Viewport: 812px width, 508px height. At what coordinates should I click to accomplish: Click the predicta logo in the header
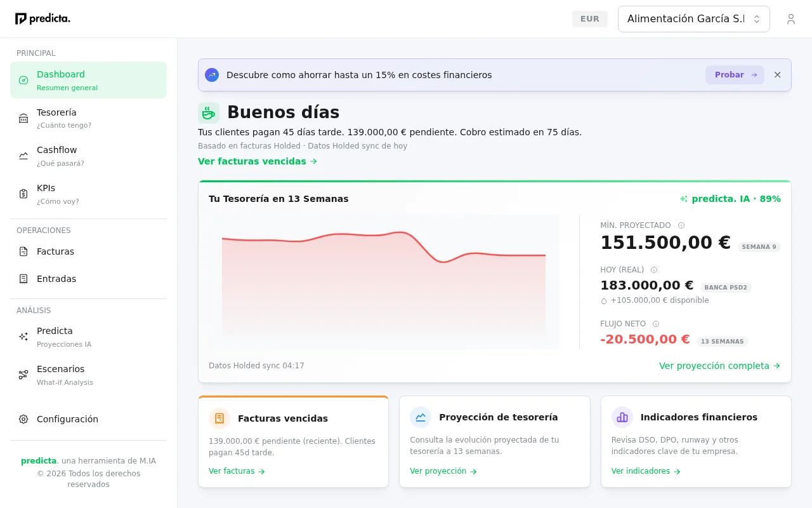(x=43, y=18)
